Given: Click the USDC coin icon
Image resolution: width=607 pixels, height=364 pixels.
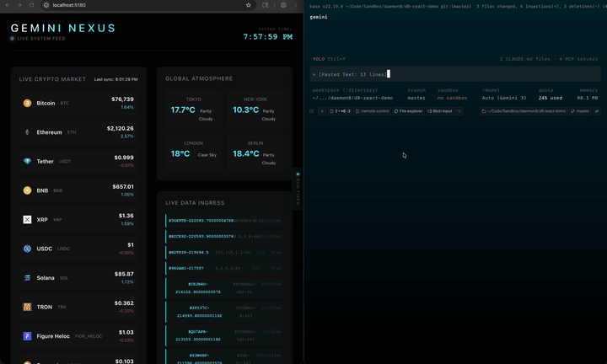Looking at the screenshot, I should point(27,249).
